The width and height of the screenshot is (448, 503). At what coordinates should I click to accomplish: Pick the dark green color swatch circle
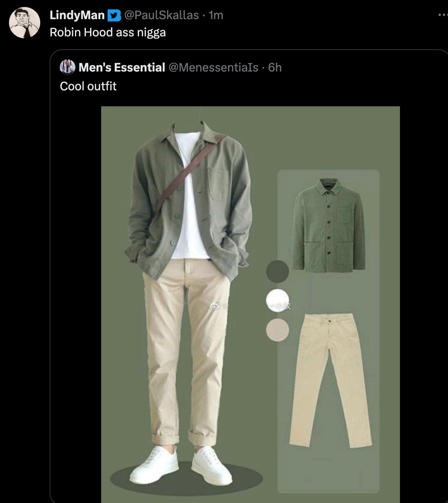click(x=277, y=271)
